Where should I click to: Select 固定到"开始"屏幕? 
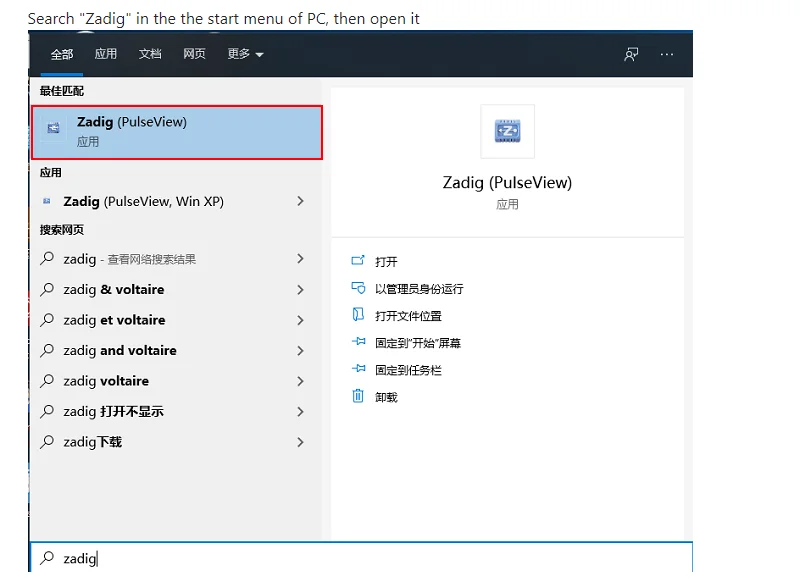(x=418, y=343)
